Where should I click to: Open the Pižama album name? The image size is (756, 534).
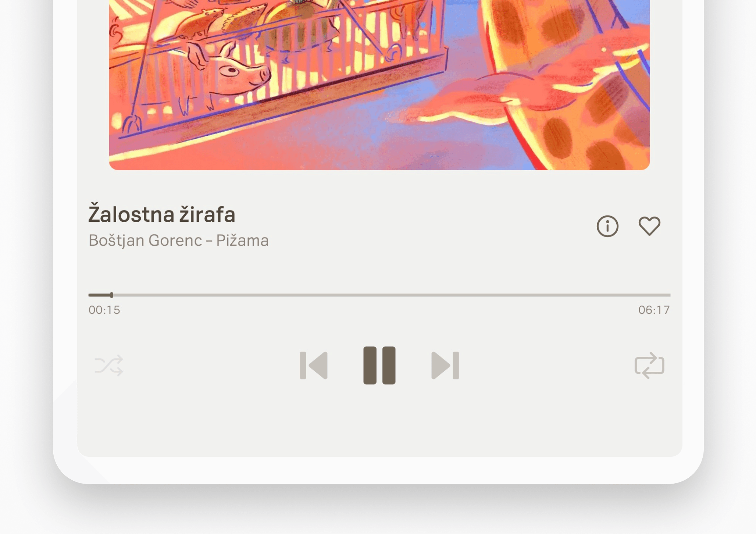[242, 240]
